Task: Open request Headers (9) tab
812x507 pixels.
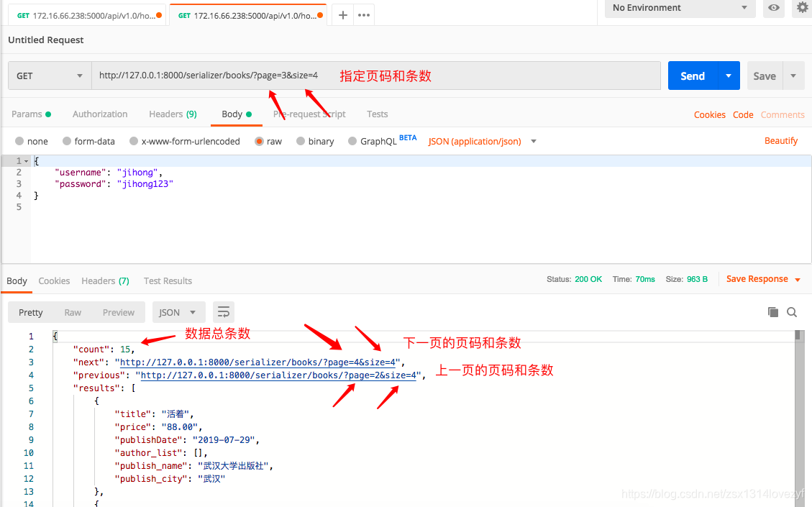Action: pyautogui.click(x=173, y=114)
